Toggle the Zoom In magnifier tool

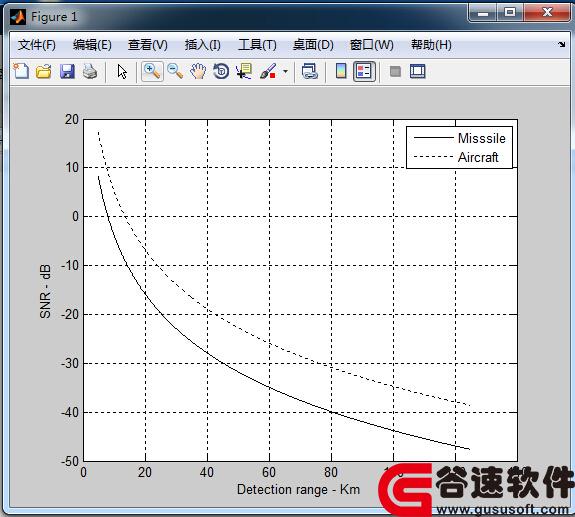pyautogui.click(x=152, y=71)
